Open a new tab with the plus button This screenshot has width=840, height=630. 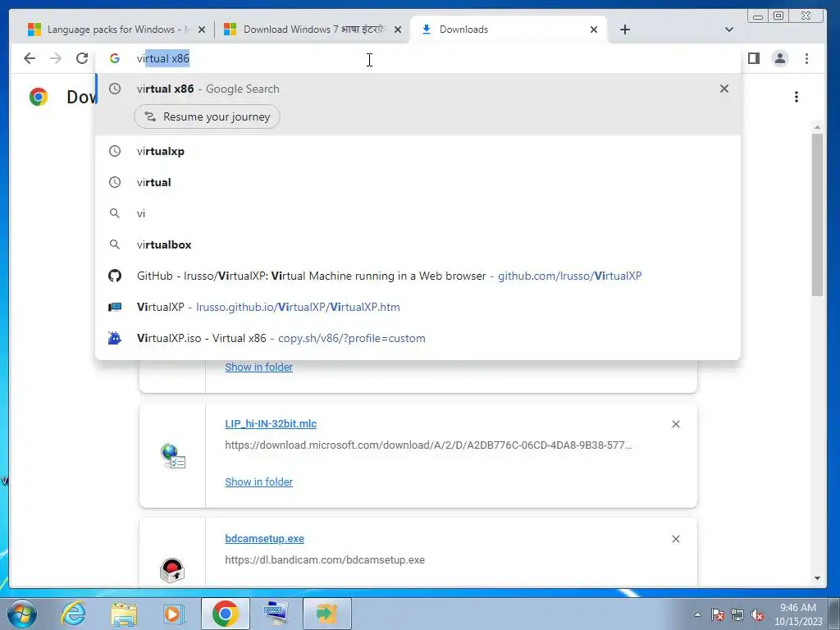624,30
